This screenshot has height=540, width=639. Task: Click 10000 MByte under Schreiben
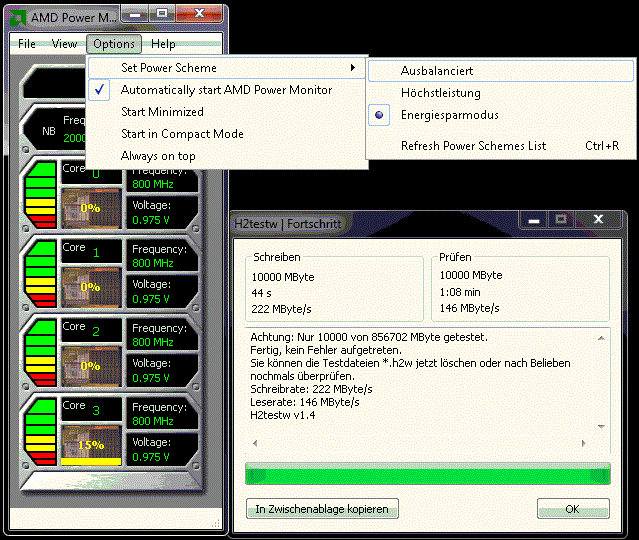[x=283, y=277]
